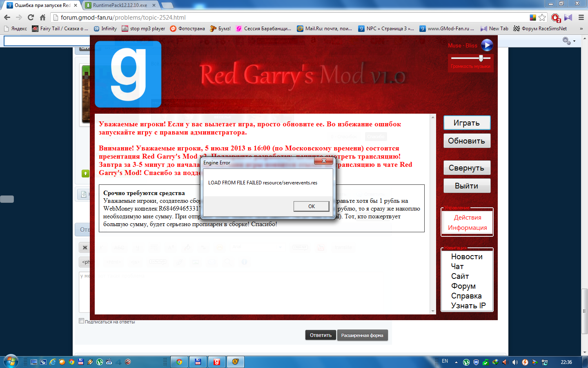Toggle the Подписаться на ответы checkbox
The image size is (588, 368).
click(x=81, y=321)
